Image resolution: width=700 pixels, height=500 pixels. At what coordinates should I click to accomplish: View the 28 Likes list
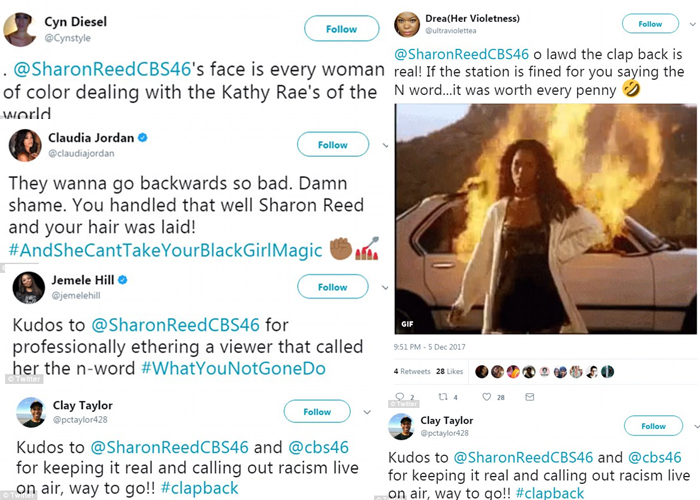tap(450, 371)
